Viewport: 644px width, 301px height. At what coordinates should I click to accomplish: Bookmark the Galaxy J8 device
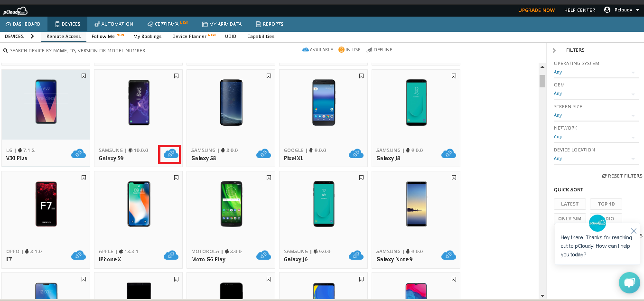(x=454, y=76)
